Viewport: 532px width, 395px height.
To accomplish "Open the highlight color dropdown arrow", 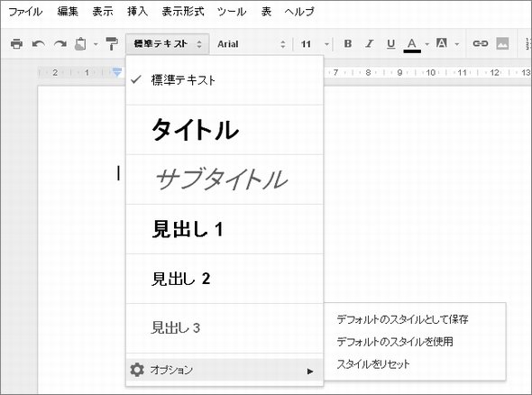I will pos(457,44).
